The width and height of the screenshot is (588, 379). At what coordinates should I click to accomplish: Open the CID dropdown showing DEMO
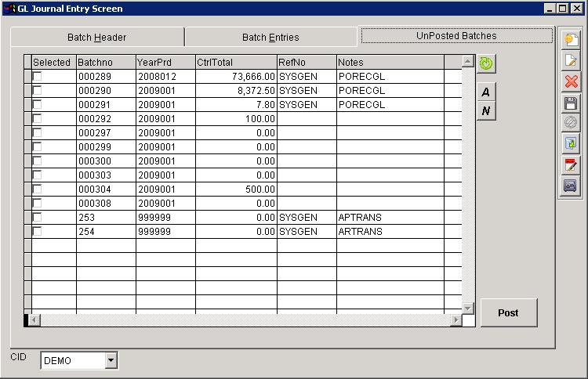(x=111, y=360)
